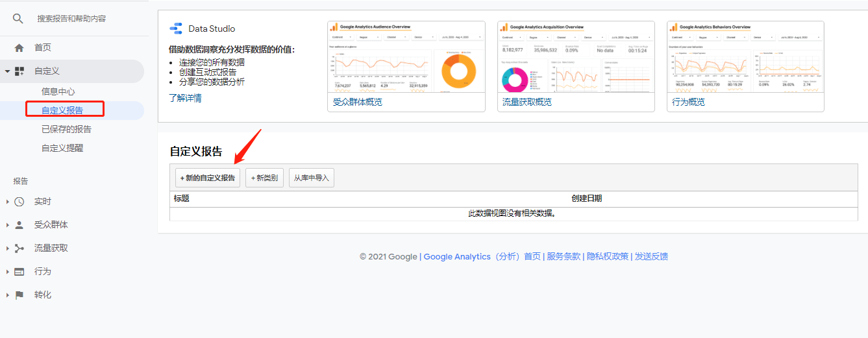Image resolution: width=868 pixels, height=338 pixels.
Task: Open the 受众群体概览 link
Action: 358,102
